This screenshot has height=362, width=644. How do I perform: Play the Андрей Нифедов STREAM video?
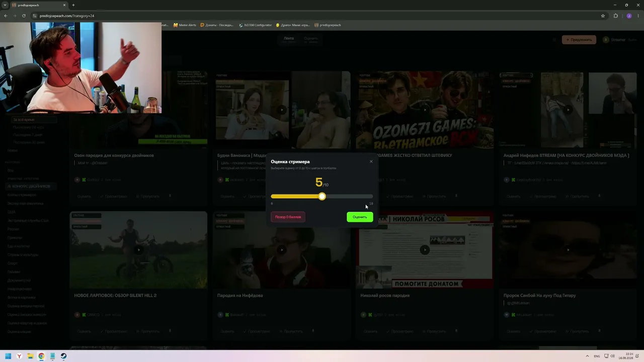point(568,110)
